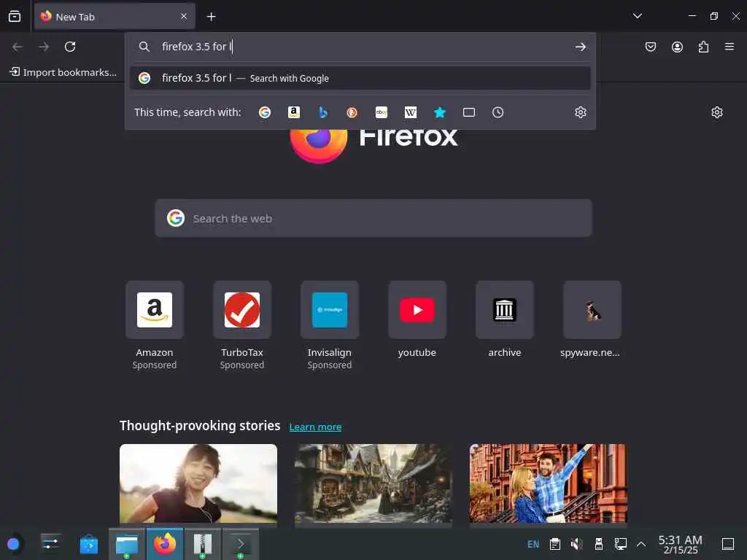Open search settings gear in dropdown
The width and height of the screenshot is (747, 560).
(x=580, y=112)
